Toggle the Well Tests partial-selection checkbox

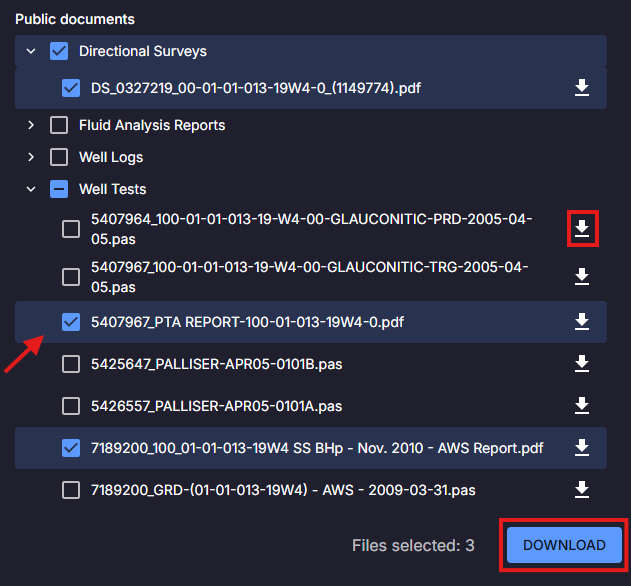click(x=59, y=189)
